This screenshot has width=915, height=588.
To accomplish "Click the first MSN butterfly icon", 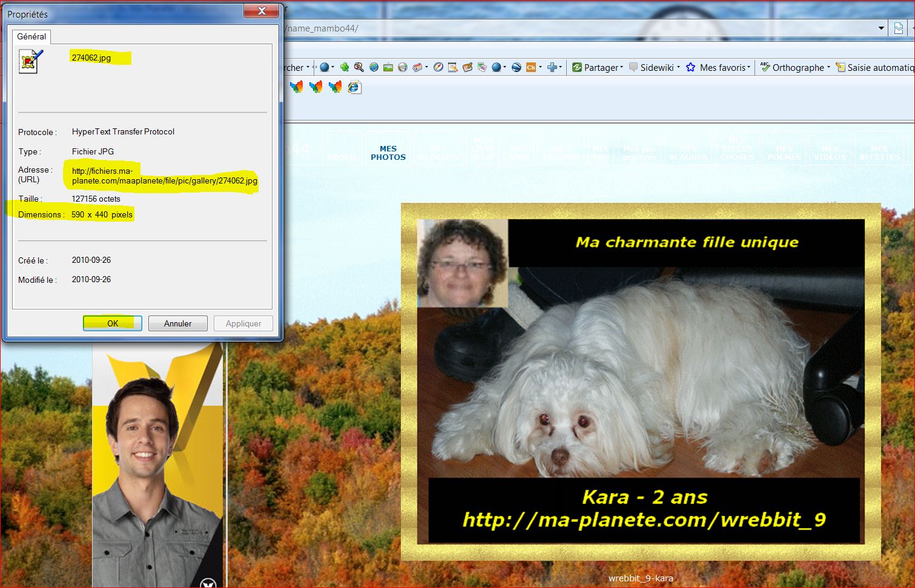I will click(x=296, y=87).
